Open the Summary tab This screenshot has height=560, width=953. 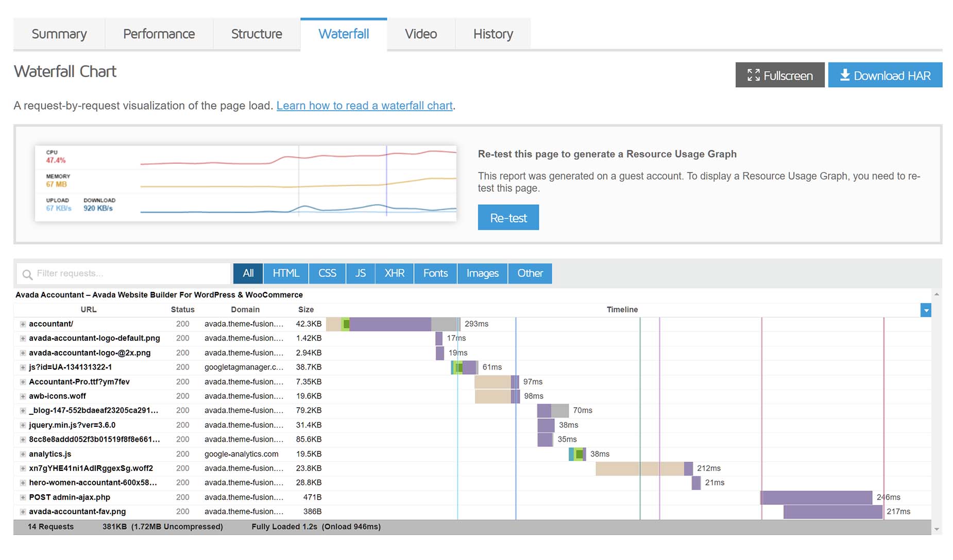click(x=59, y=34)
